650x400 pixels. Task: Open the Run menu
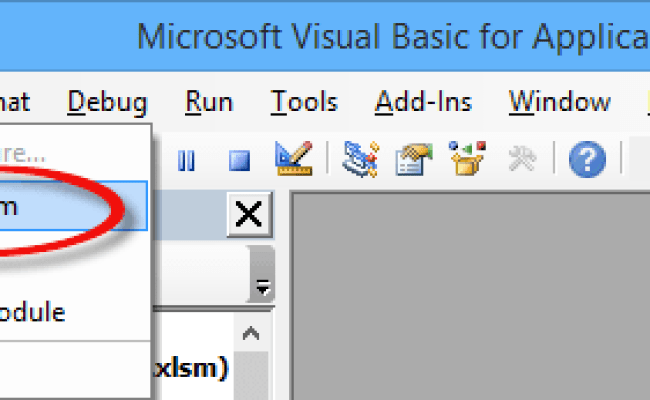[x=209, y=102]
